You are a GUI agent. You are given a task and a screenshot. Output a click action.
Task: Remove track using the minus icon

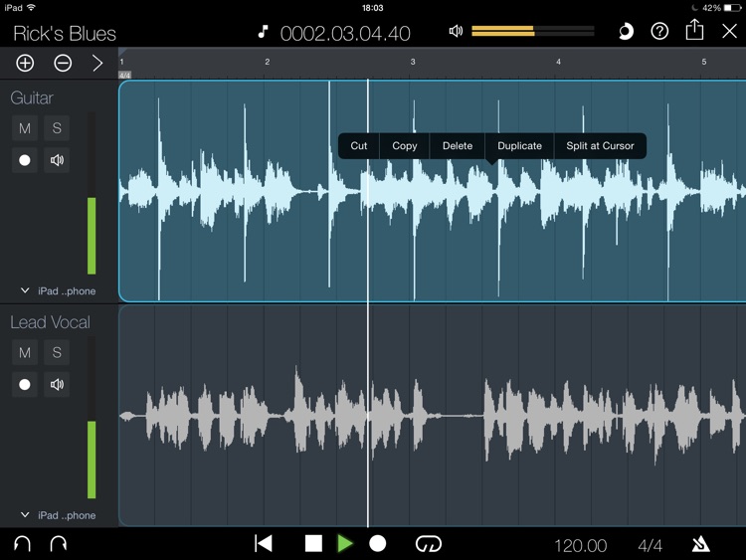[x=63, y=63]
